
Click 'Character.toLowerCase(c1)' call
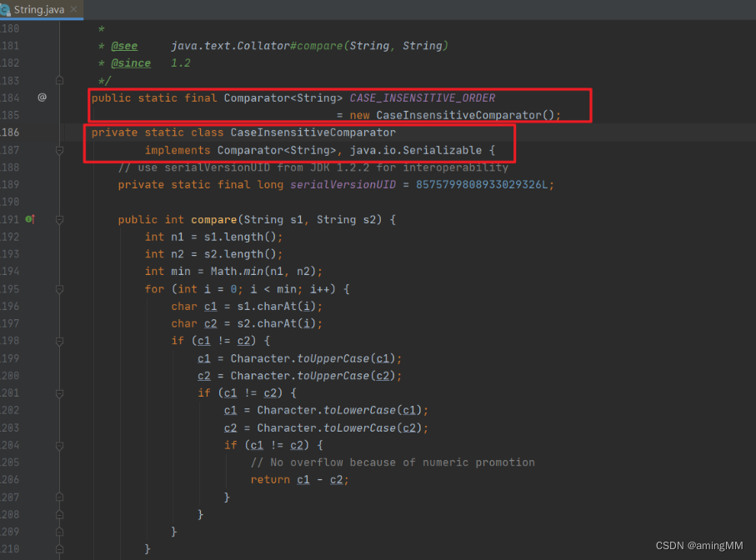(x=339, y=411)
